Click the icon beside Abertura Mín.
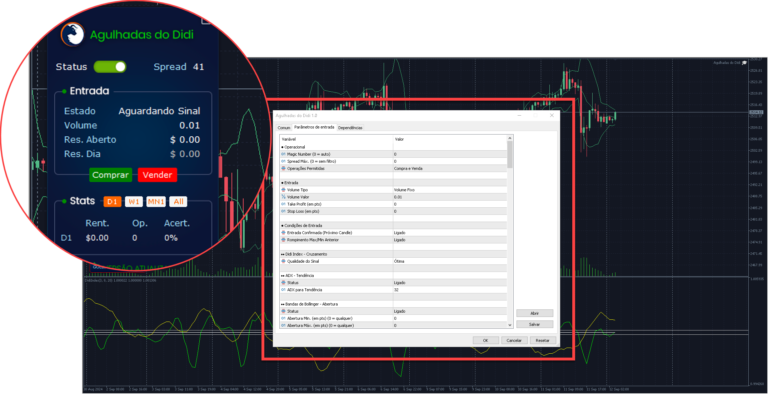This screenshot has height=394, width=768. 283,318
